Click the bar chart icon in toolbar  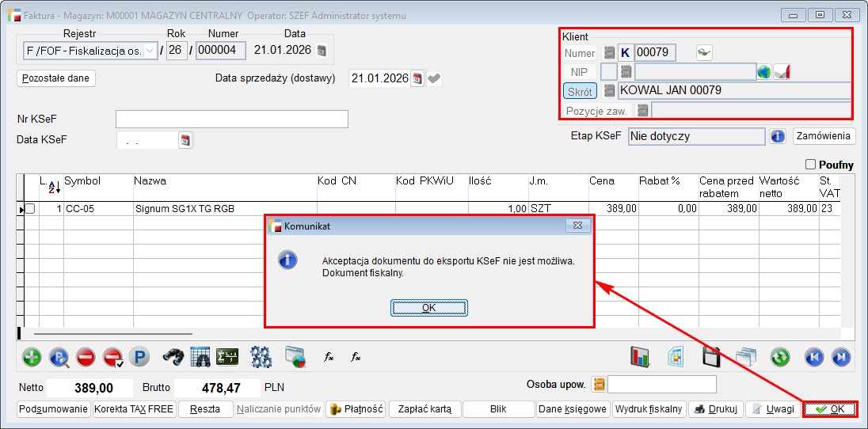(640, 357)
